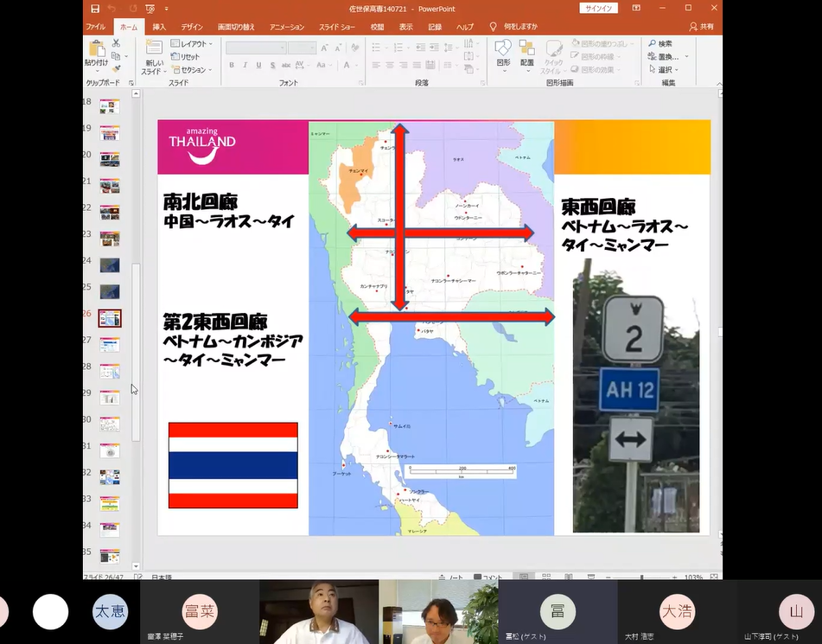Open the Customize Quick Access Toolbar arrow
The image size is (822, 644).
click(166, 9)
